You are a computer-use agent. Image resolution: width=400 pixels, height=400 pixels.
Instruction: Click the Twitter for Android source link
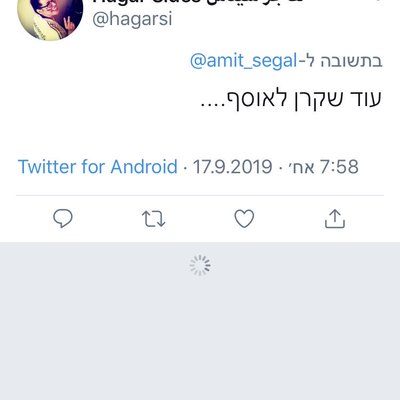coord(97,167)
